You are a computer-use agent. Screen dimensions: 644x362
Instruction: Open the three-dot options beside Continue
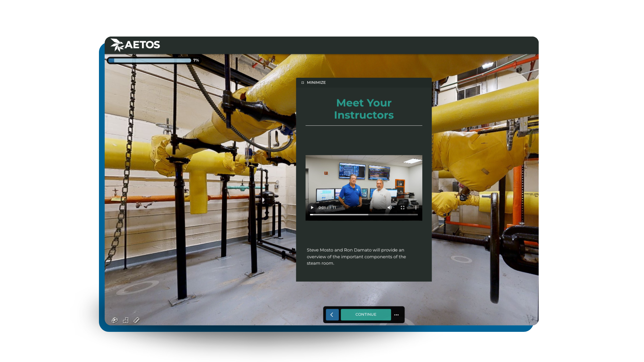point(396,315)
